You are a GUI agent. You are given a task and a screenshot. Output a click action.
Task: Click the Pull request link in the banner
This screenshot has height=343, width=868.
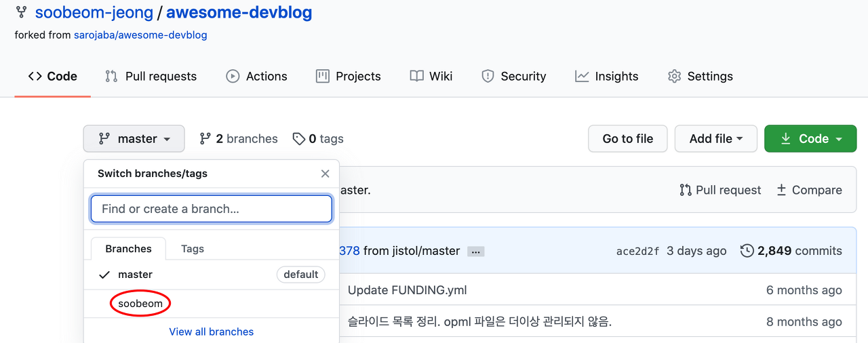click(720, 190)
